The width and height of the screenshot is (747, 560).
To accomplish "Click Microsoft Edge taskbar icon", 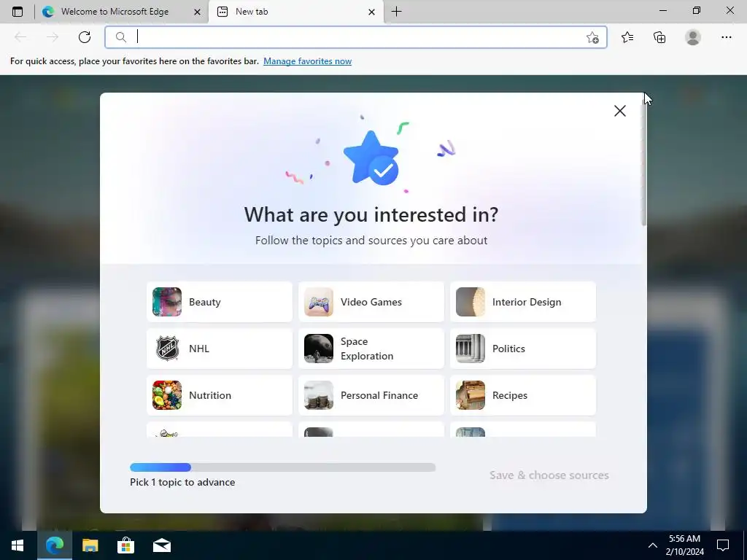I will (54, 545).
